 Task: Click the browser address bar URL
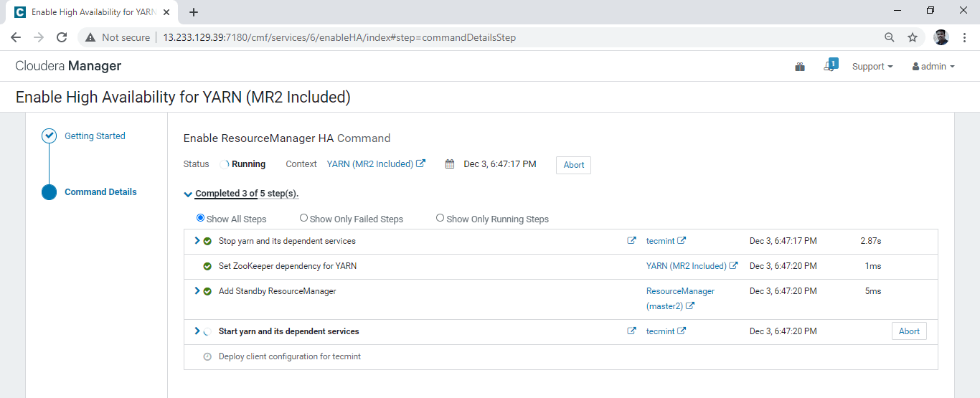(x=339, y=37)
